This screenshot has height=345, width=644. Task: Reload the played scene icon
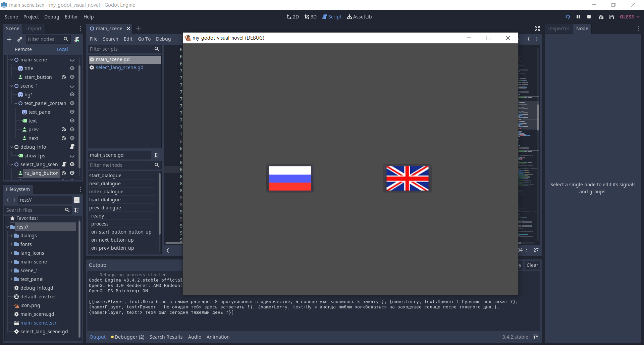click(x=568, y=17)
